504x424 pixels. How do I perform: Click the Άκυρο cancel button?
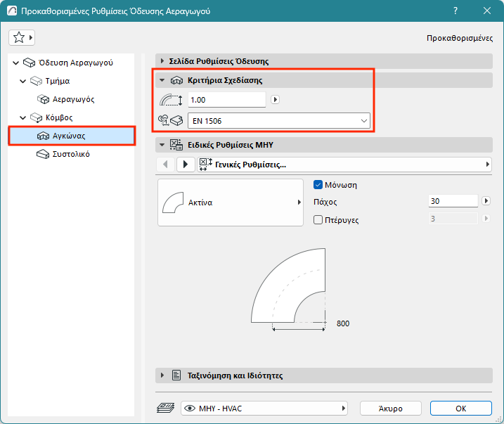391,409
